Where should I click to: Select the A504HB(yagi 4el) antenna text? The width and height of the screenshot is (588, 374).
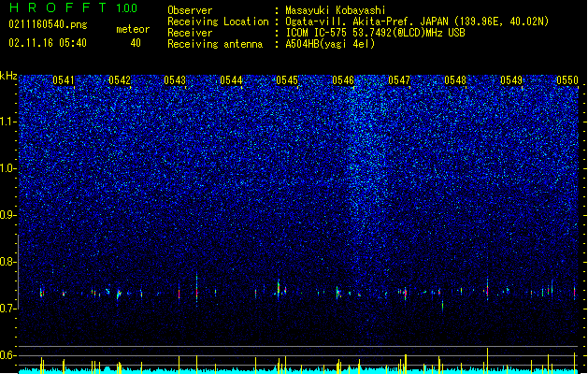tap(330, 44)
